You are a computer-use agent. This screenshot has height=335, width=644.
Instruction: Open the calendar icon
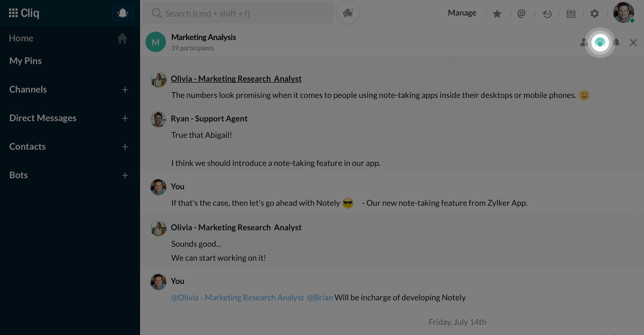(x=571, y=14)
